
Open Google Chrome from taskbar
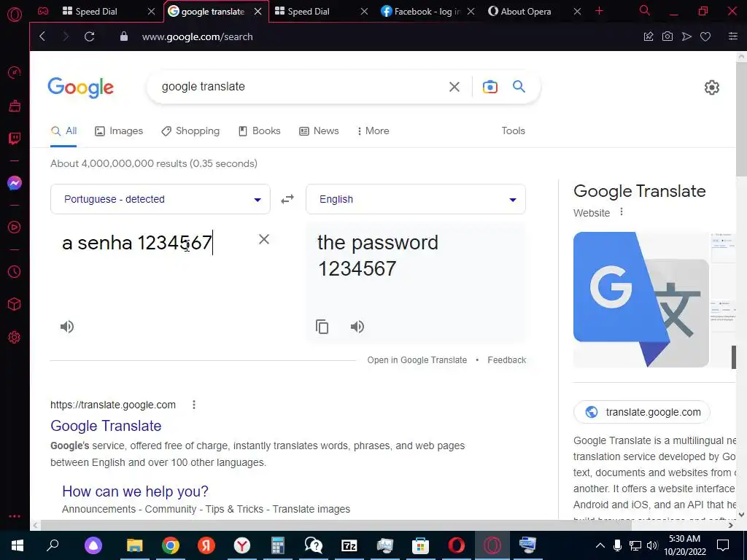pos(170,545)
